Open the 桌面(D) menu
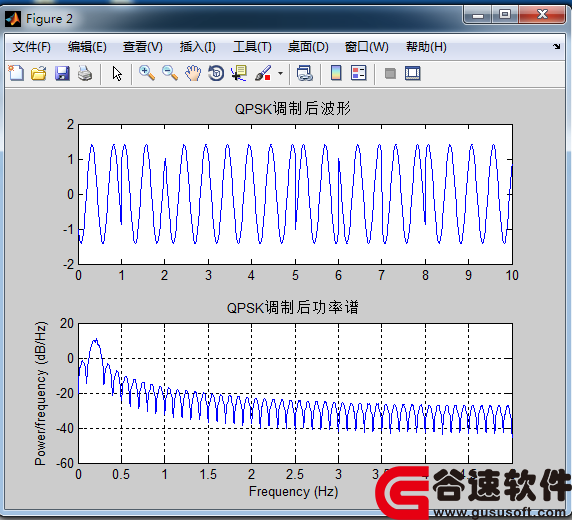572x520 pixels. click(x=308, y=47)
